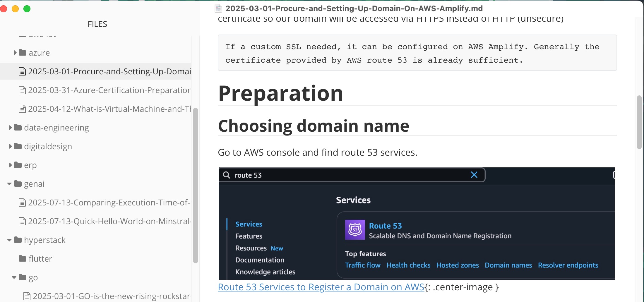Select Services in the AWS image sidebar
This screenshot has width=644, height=302.
249,224
